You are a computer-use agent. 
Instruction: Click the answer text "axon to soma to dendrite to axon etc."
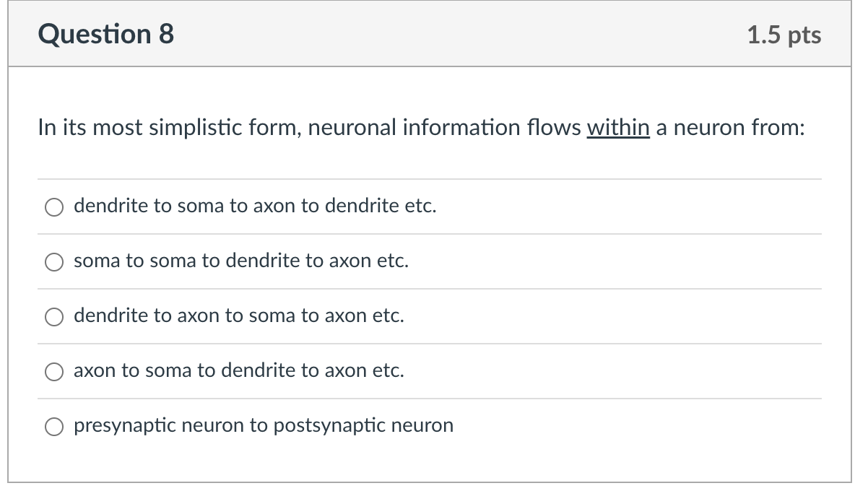[239, 371]
